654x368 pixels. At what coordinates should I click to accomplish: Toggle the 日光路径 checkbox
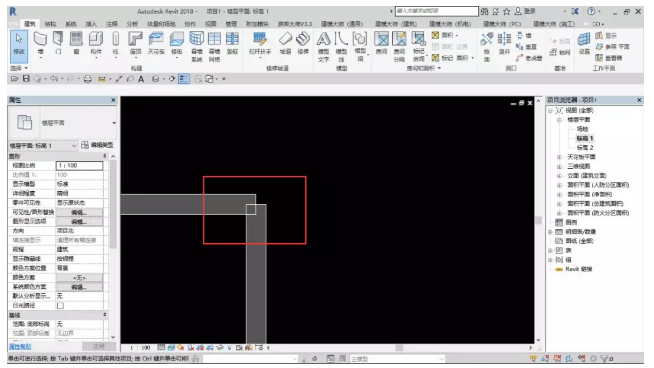pos(60,305)
